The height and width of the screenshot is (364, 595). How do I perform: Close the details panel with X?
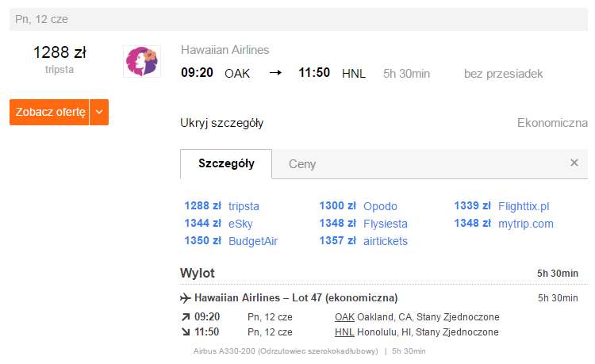pos(574,163)
